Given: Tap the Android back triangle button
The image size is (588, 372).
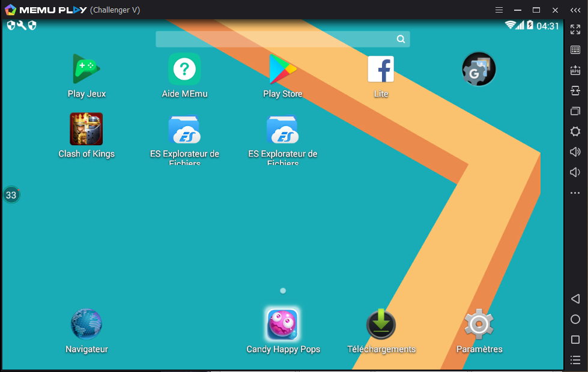Looking at the screenshot, I should [x=575, y=299].
